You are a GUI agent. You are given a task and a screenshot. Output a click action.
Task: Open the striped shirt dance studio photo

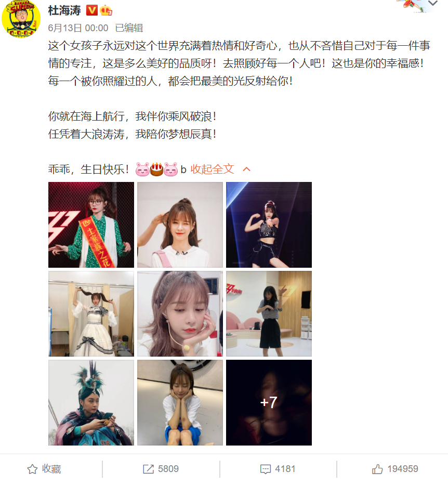(x=269, y=313)
